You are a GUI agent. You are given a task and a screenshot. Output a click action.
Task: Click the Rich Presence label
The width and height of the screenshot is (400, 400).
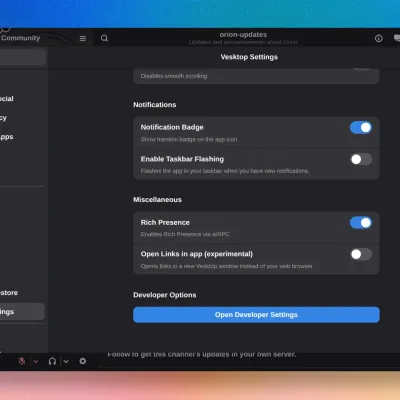pos(165,222)
